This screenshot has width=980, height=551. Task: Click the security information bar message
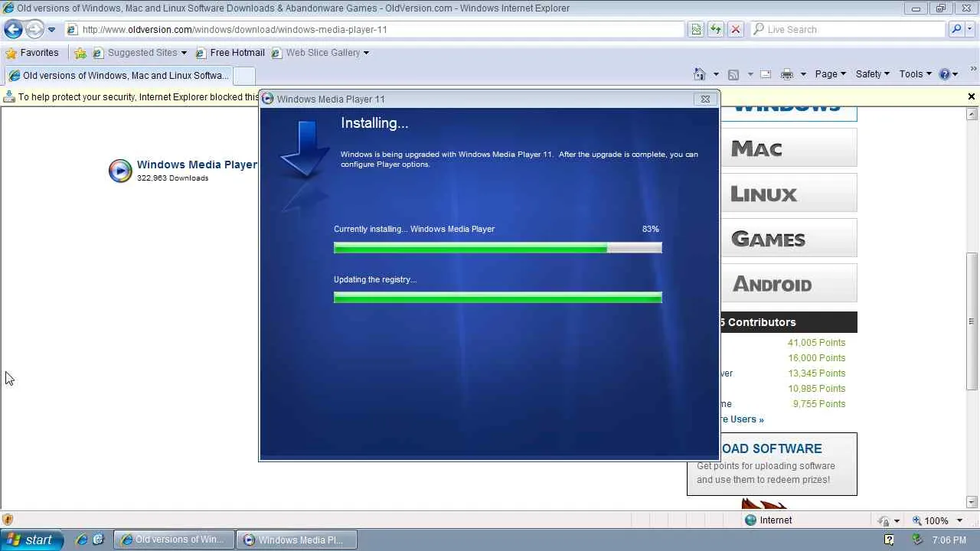[138, 97]
